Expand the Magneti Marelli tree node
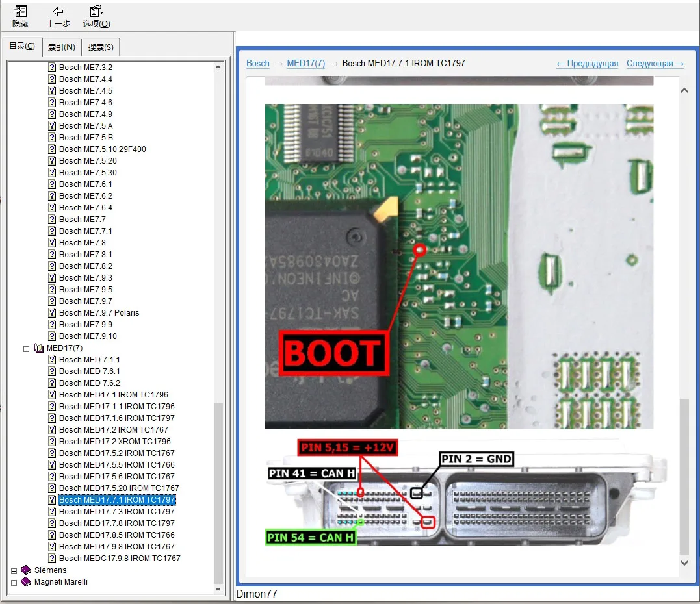This screenshot has width=700, height=604. pos(14,582)
